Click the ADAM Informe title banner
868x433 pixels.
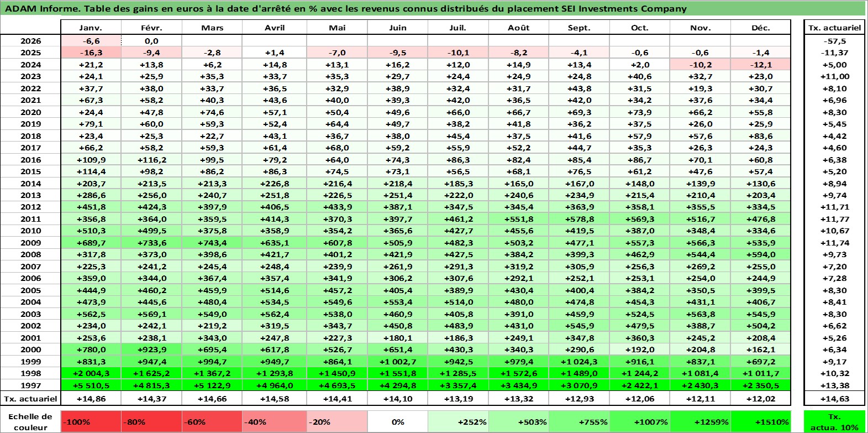tap(433, 8)
